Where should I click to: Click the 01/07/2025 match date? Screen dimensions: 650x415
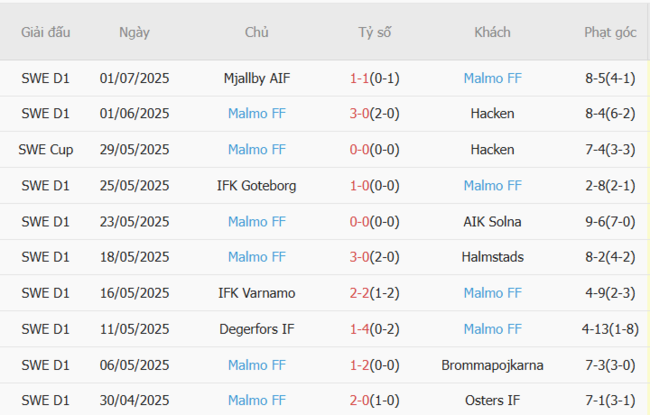tap(134, 78)
